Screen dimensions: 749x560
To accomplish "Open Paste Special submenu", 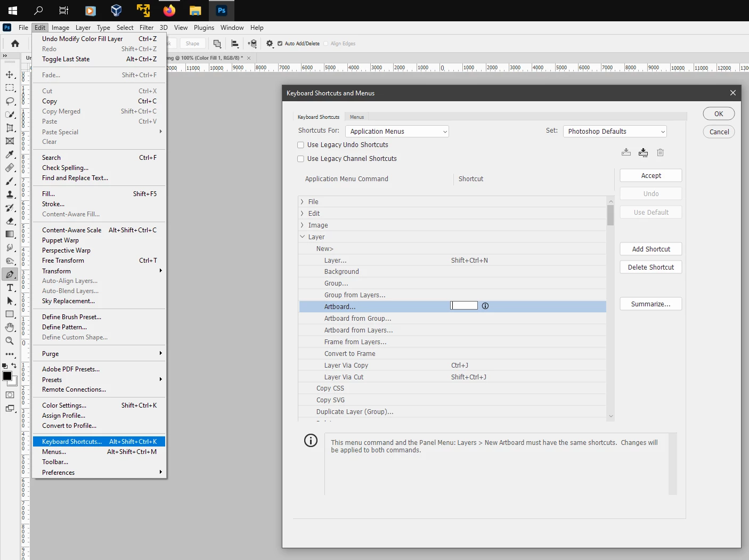I will click(99, 132).
